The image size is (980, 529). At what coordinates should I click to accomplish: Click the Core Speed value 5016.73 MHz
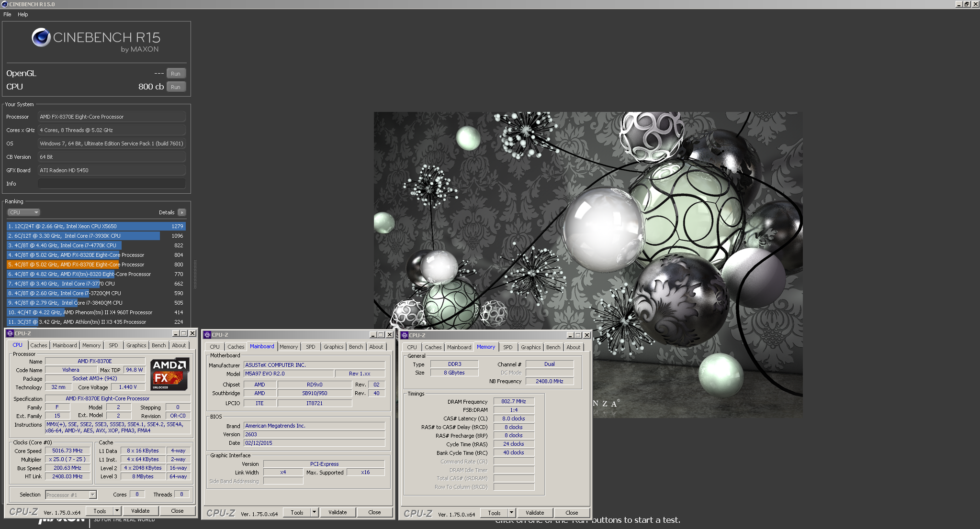(x=68, y=451)
